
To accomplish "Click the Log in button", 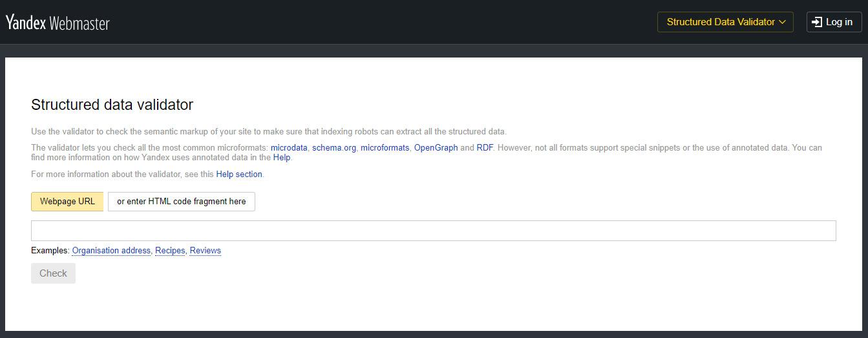I will [834, 22].
